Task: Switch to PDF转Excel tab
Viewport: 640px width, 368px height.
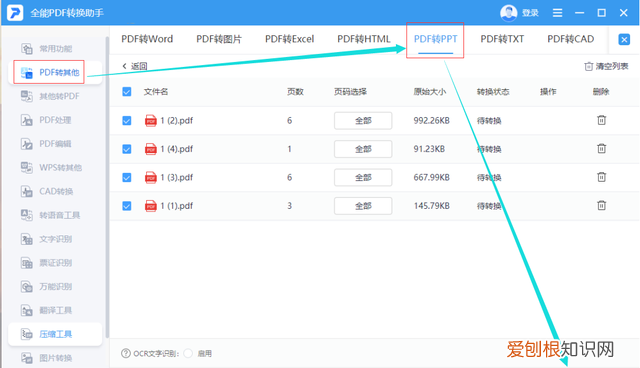Action: (289, 39)
